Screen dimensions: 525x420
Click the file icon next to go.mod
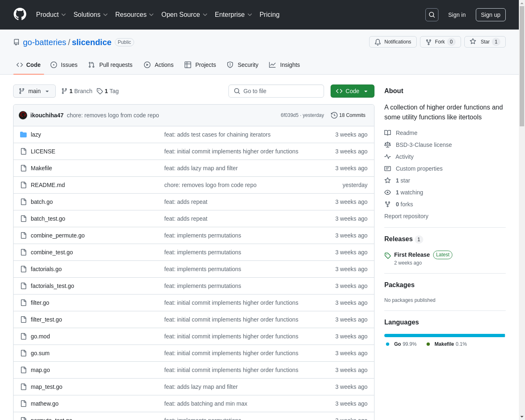tap(23, 336)
